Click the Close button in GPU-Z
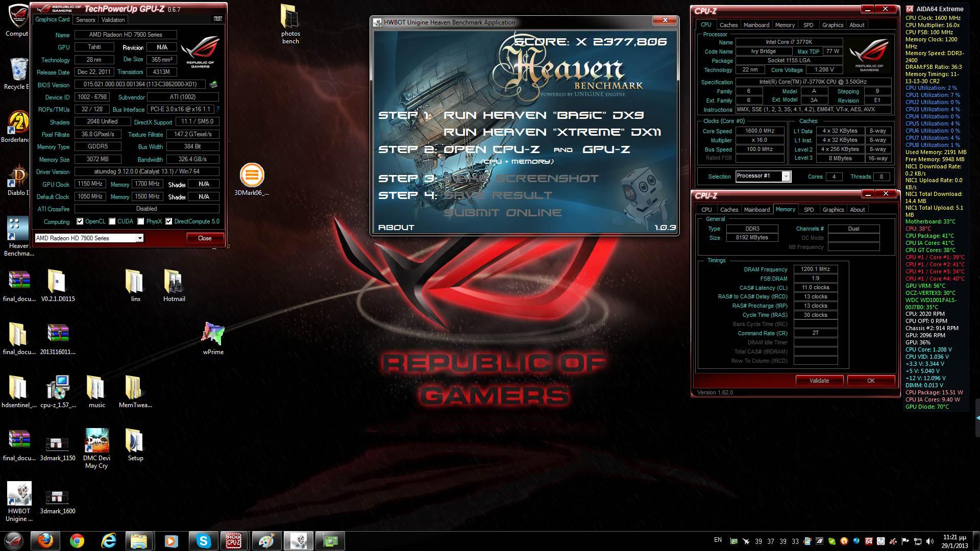The image size is (980, 551). point(205,238)
